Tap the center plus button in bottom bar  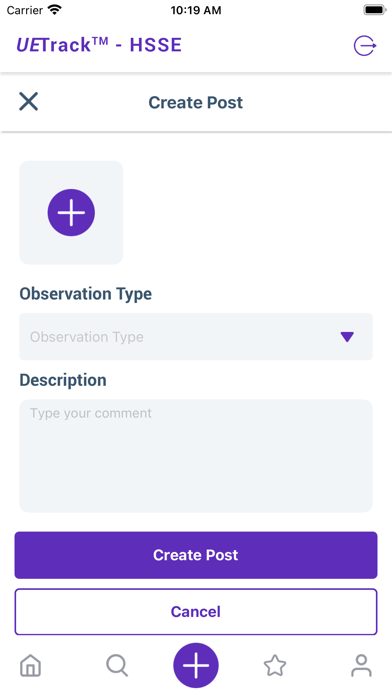pyautogui.click(x=196, y=665)
